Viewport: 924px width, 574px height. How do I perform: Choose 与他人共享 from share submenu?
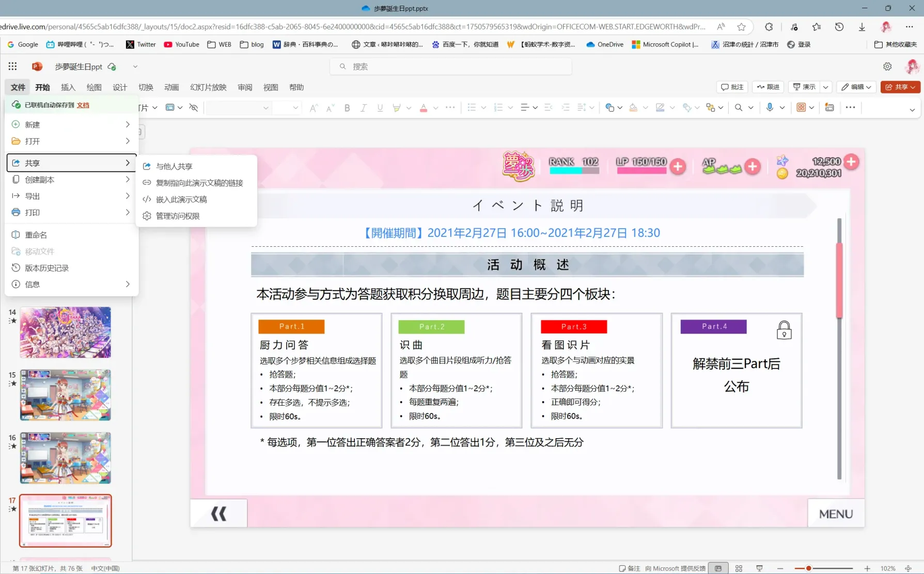click(x=196, y=166)
